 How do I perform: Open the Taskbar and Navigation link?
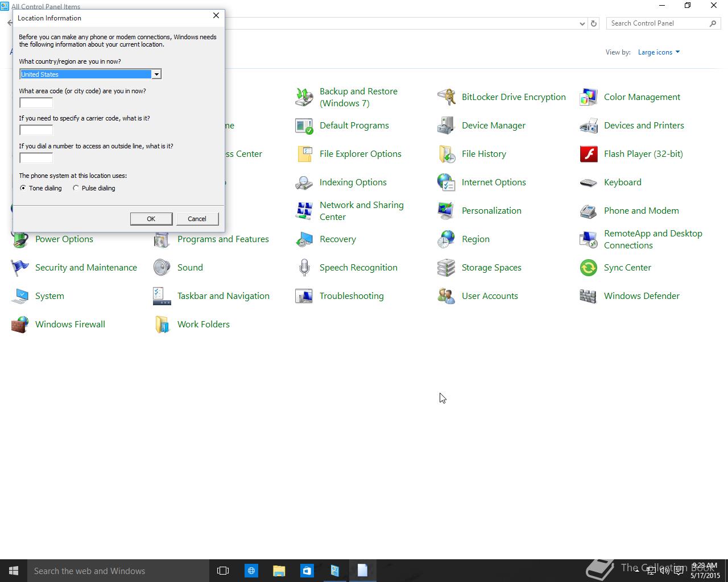click(224, 296)
